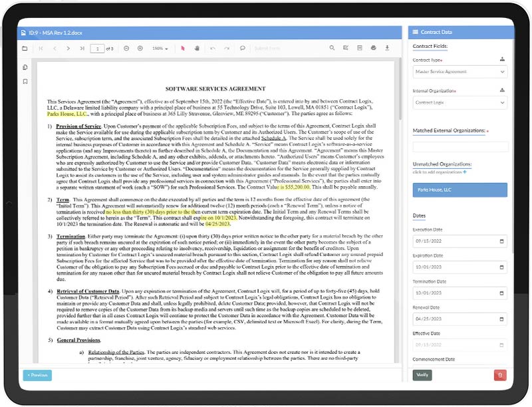This screenshot has width=532, height=407.
Task: Open the 150% zoom level dropdown
Action: click(x=160, y=49)
